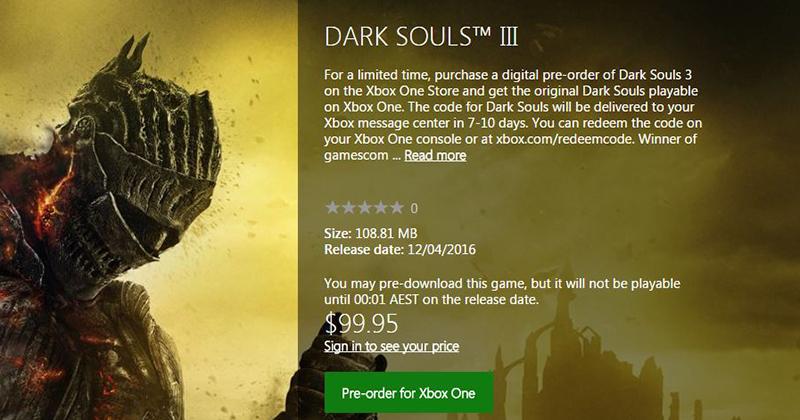Select the fourth rating star

click(x=381, y=208)
